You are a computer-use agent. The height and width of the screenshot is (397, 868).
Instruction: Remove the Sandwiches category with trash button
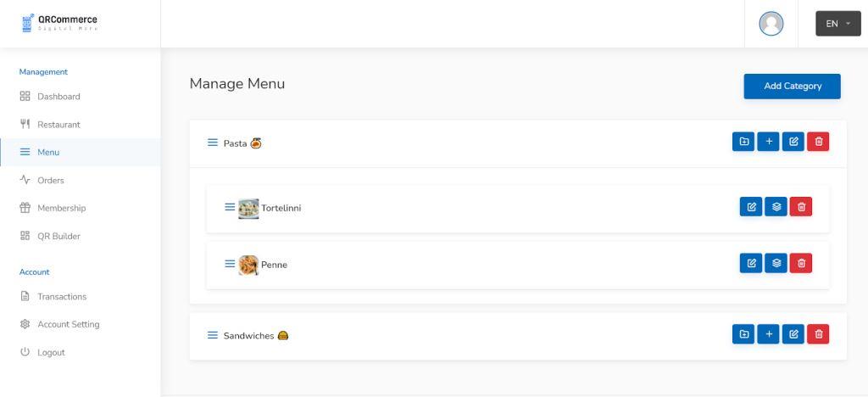click(818, 334)
